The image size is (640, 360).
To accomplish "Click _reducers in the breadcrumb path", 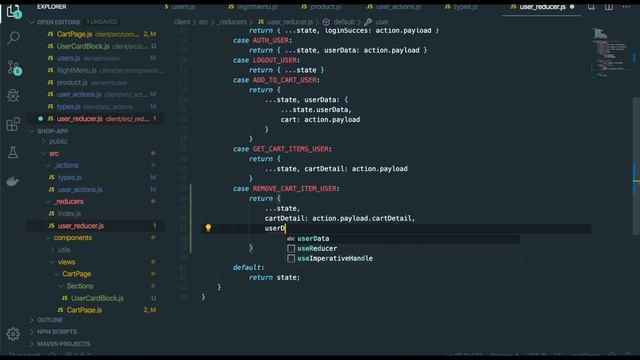I will [x=232, y=22].
